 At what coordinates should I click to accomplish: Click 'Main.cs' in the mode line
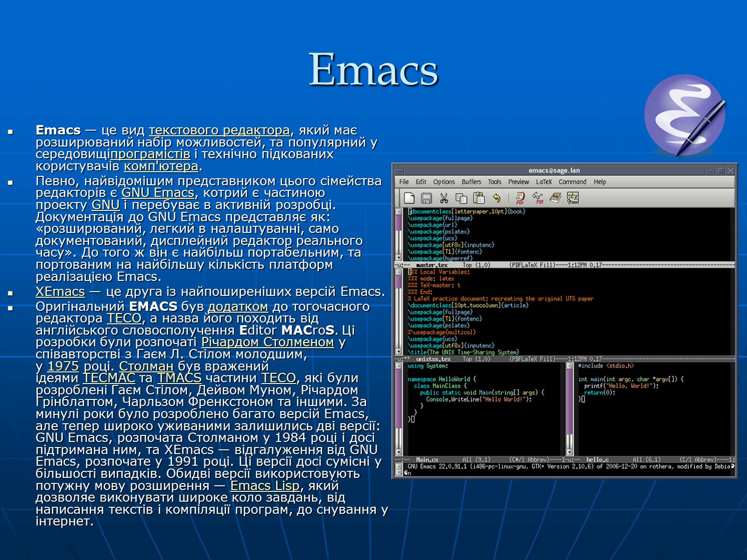coord(427,460)
